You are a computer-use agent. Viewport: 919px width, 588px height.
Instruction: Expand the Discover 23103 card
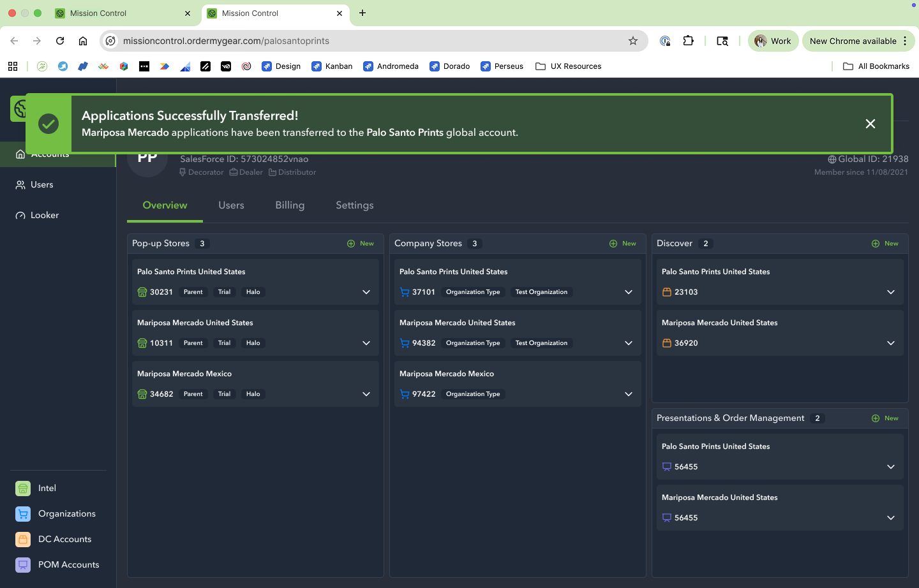891,292
